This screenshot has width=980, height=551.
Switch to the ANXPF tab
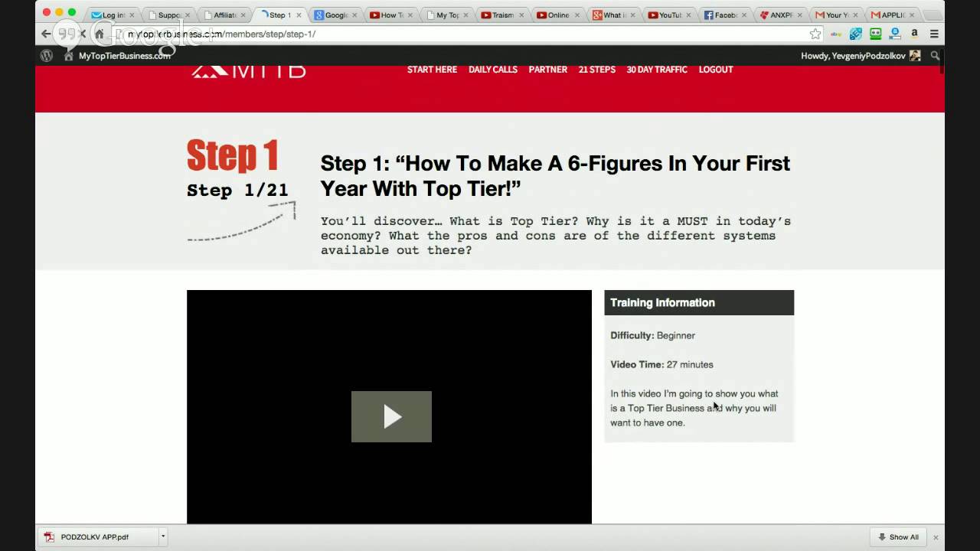click(780, 15)
